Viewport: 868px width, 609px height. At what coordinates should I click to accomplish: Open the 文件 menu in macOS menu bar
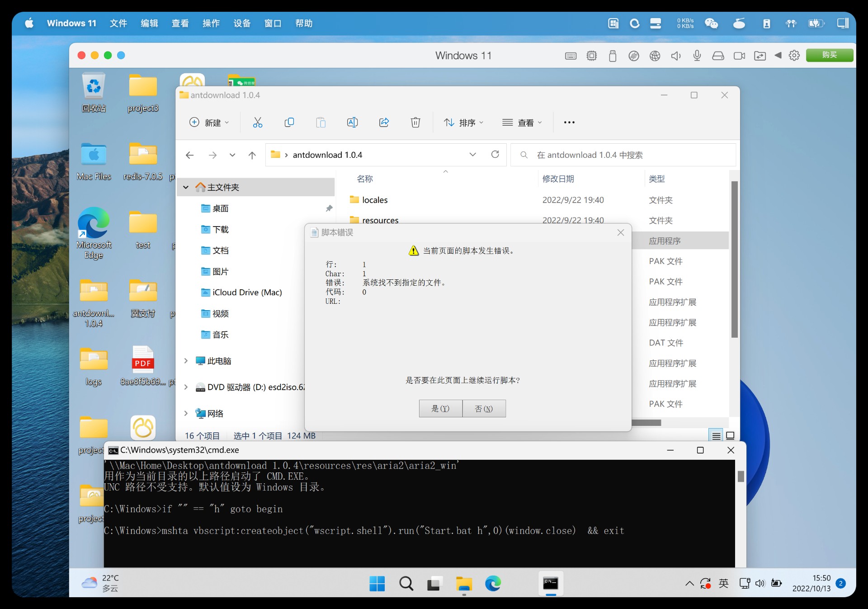tap(118, 24)
